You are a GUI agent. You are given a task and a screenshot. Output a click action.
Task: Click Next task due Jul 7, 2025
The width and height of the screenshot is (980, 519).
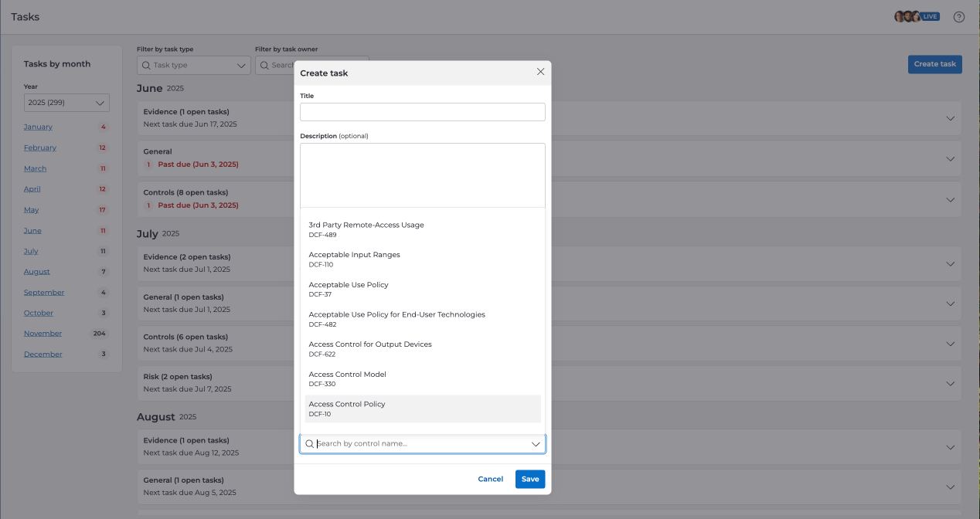(188, 389)
